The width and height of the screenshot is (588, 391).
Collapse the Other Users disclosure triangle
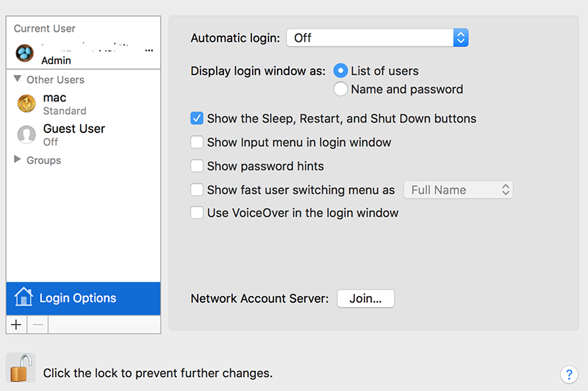(x=18, y=79)
